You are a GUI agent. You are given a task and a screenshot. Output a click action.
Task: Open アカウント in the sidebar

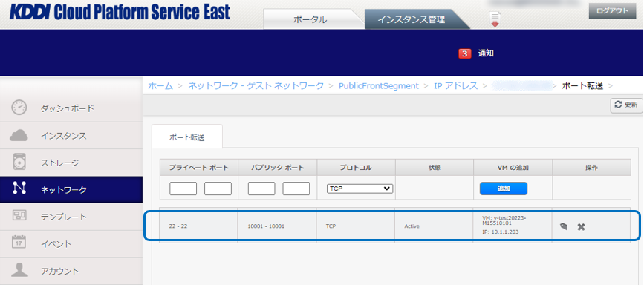[59, 271]
